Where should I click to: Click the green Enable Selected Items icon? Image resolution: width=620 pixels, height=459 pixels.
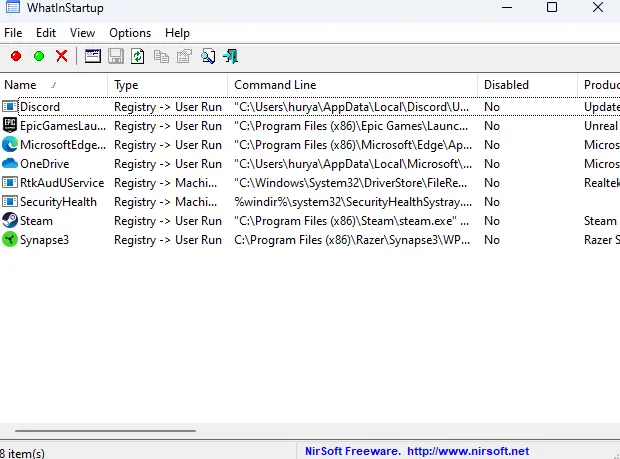coord(39,57)
